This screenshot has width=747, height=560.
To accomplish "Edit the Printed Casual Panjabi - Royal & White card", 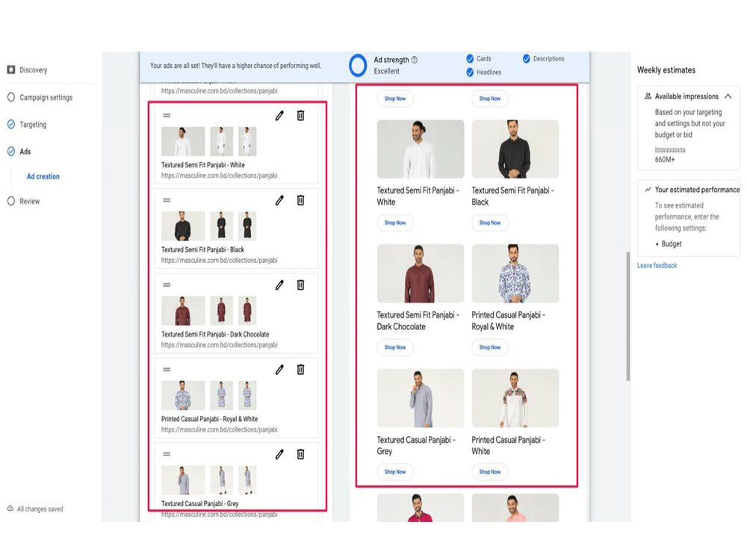I will point(279,370).
